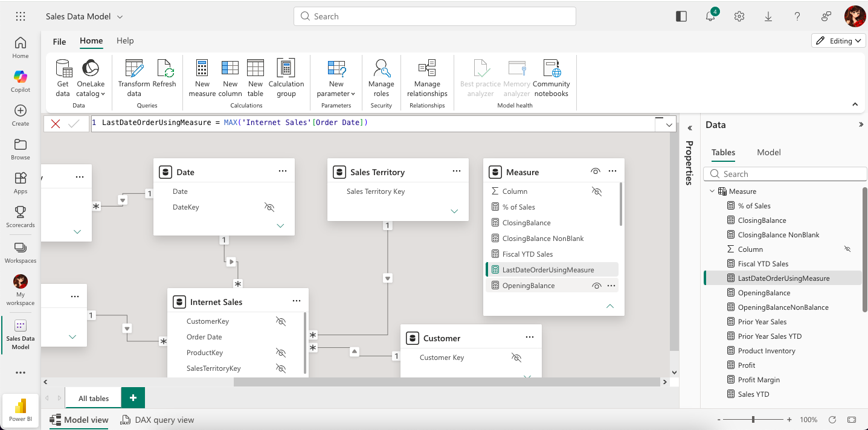
Task: Open Copilot from left sidebar
Action: point(21,82)
